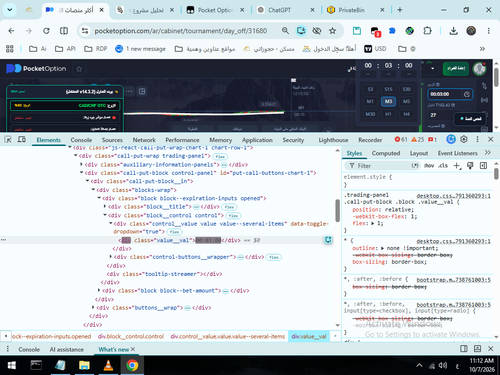Bookmark this page with the star icon

(x=332, y=31)
